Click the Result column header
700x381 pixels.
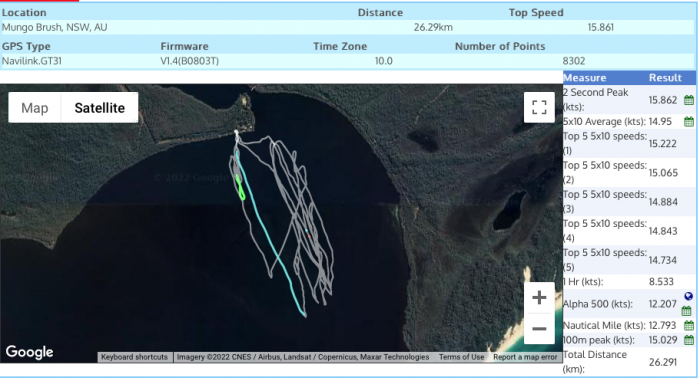tap(665, 78)
